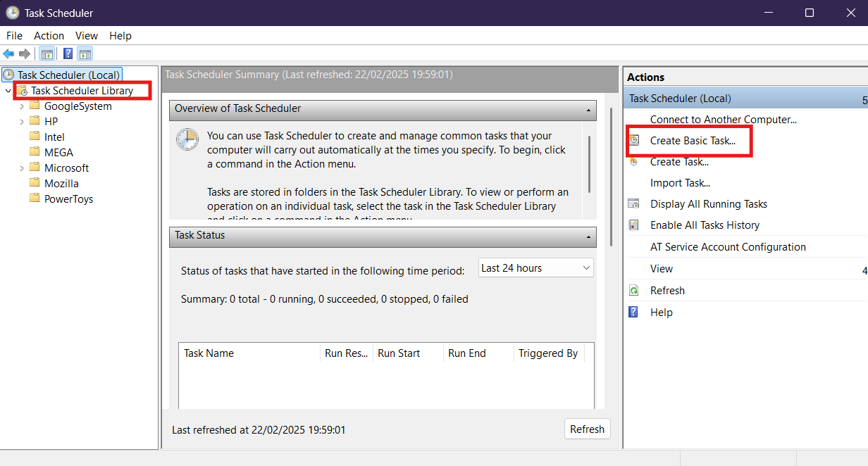Click the Forward arrow in the toolbar
This screenshot has width=868, height=466.
pos(25,53)
